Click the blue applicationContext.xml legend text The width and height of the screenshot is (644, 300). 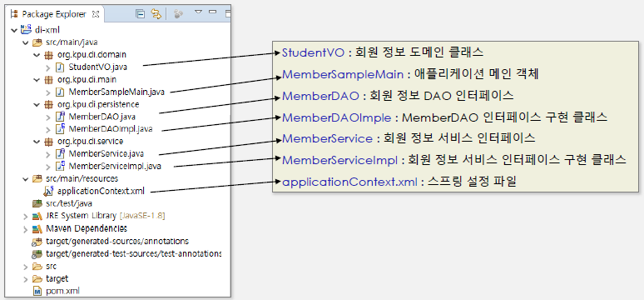click(x=350, y=182)
